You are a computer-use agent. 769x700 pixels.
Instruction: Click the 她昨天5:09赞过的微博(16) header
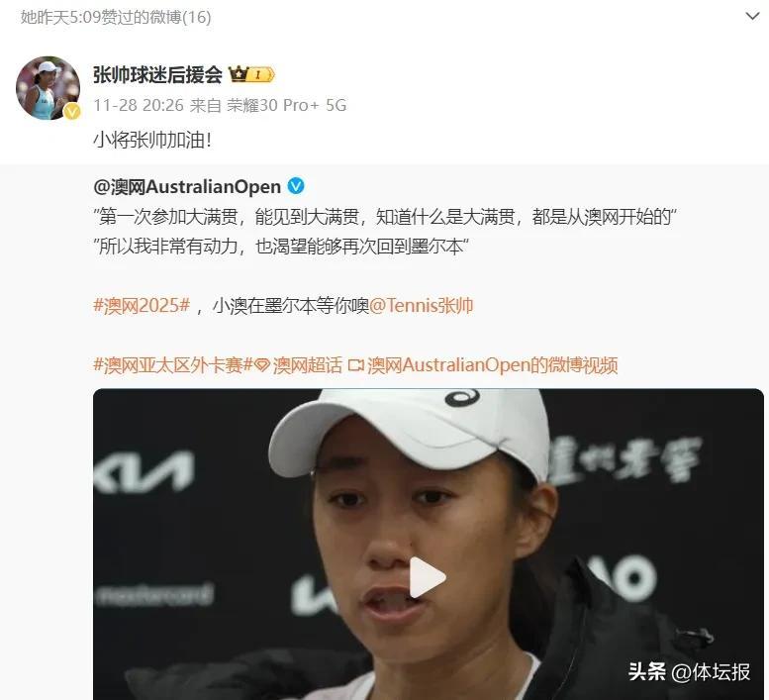116,17
